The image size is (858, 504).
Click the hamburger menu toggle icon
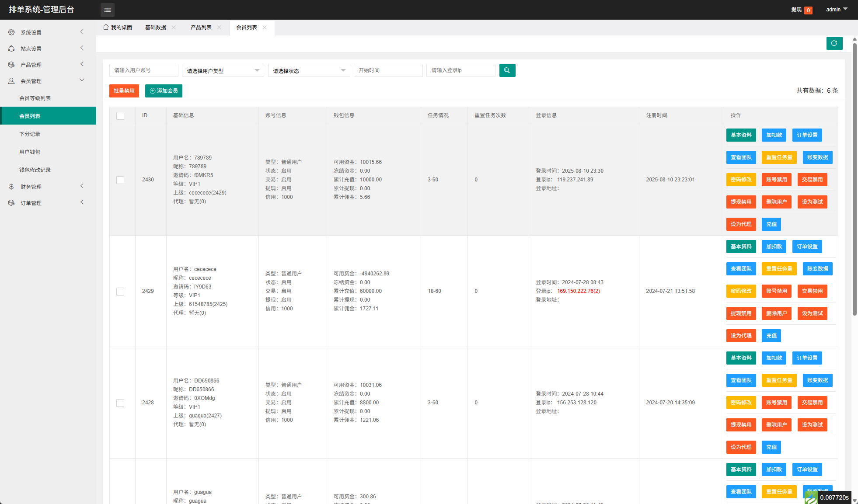[x=108, y=10]
